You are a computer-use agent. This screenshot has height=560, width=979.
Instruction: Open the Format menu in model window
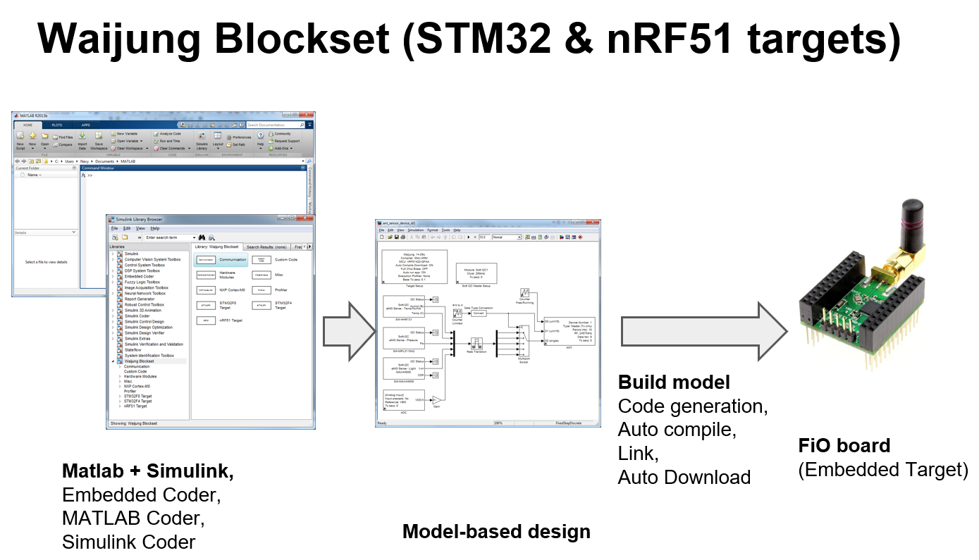coord(433,230)
